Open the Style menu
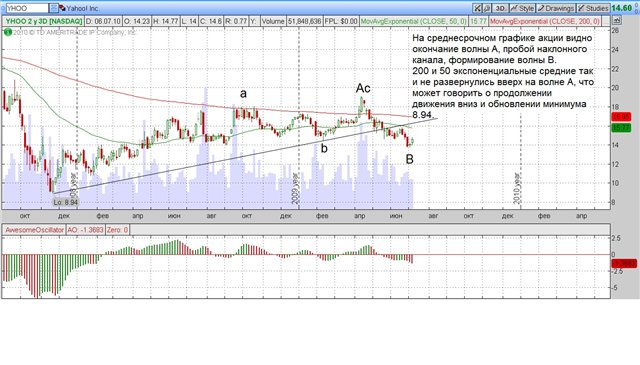Viewport: 640px width, 365px height. (522, 8)
